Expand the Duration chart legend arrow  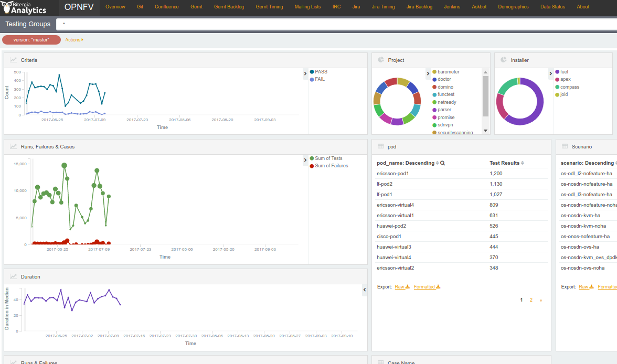tap(365, 290)
